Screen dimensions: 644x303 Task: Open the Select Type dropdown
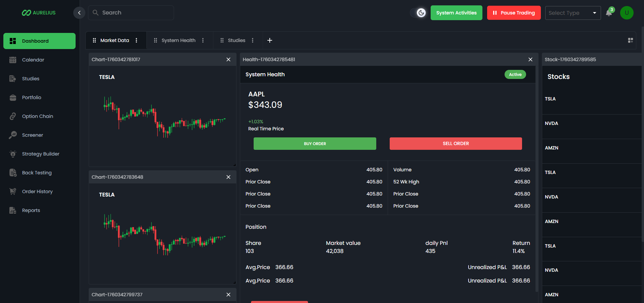tap(573, 13)
